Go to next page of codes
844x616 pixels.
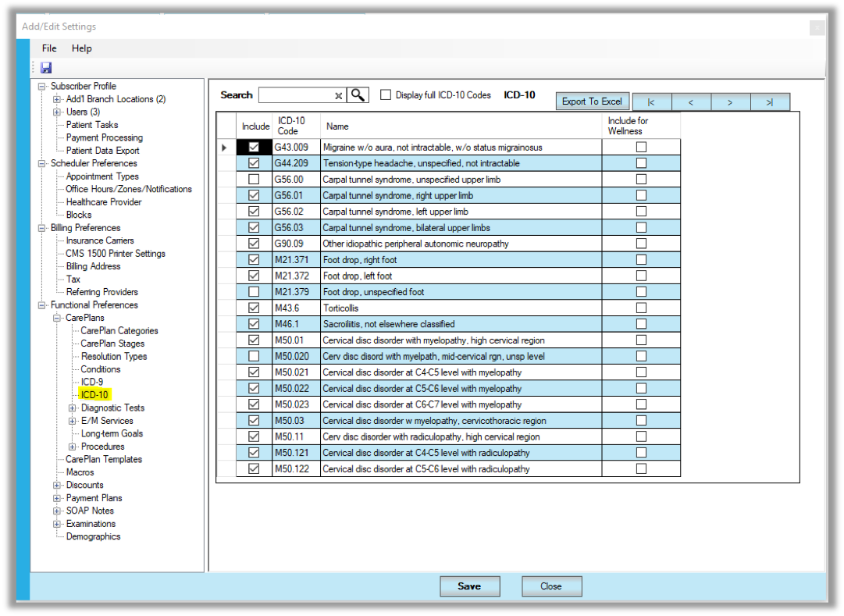pyautogui.click(x=730, y=101)
